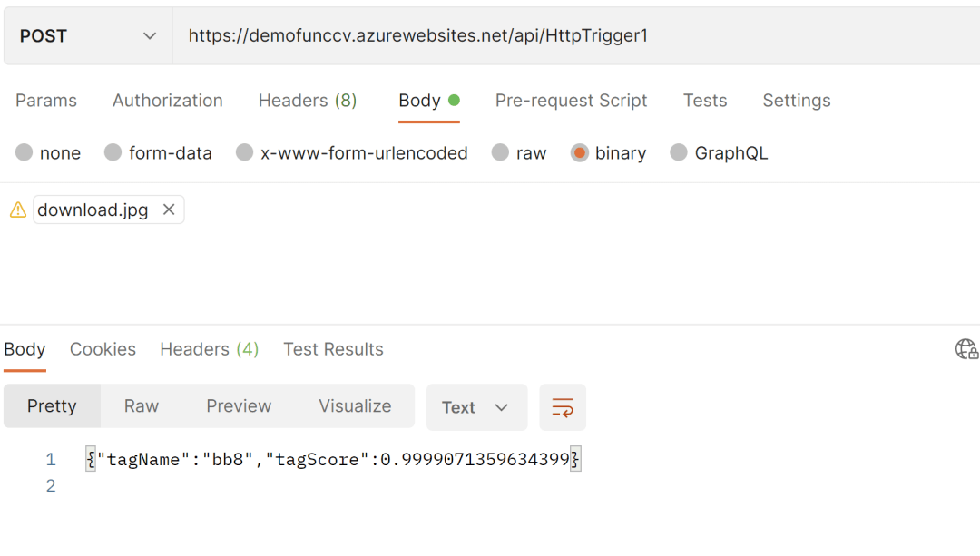The width and height of the screenshot is (980, 556).
Task: Open request Headers (8) tab
Action: 308,101
